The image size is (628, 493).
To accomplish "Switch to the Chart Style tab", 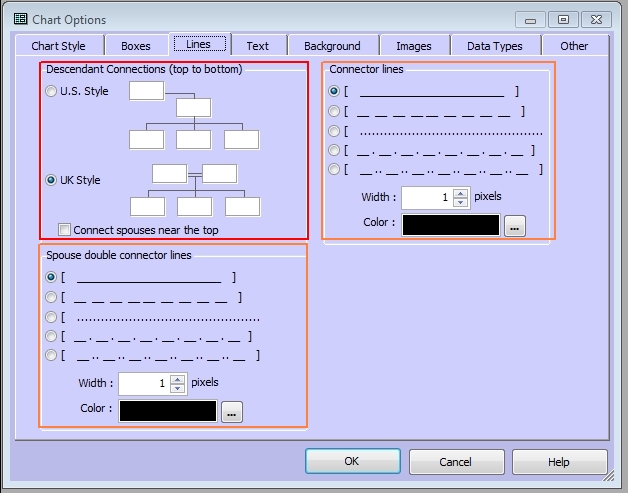I will (x=59, y=46).
